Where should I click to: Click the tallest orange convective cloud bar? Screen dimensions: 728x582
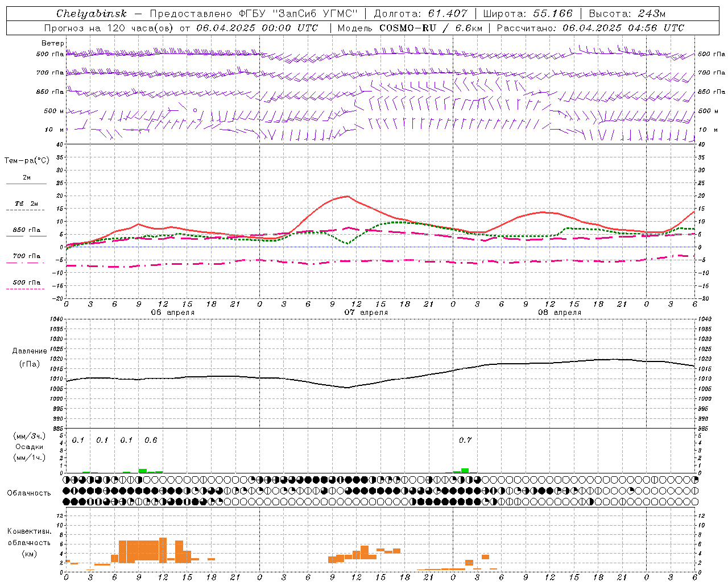pyautogui.click(x=163, y=550)
